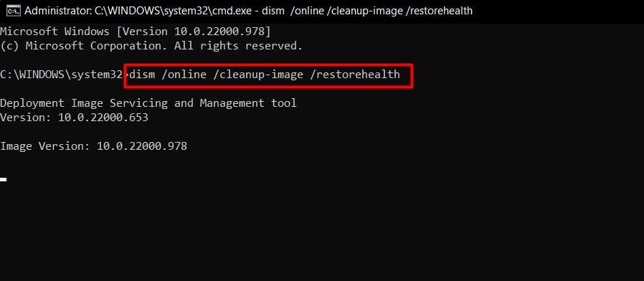Click the /restorehealth parameter
The image size is (644, 281).
click(355, 75)
